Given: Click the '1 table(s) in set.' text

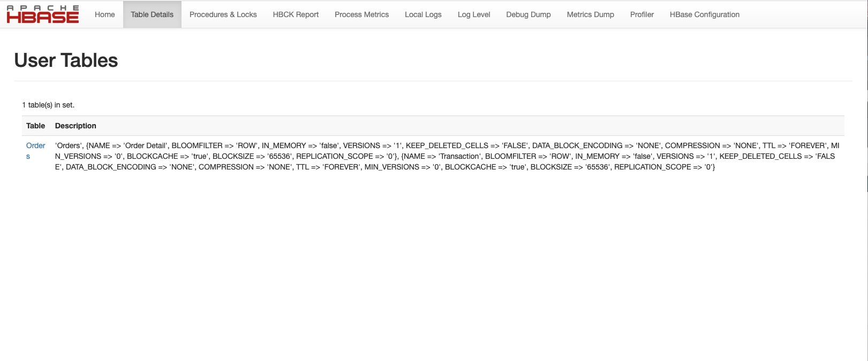Looking at the screenshot, I should (x=48, y=105).
